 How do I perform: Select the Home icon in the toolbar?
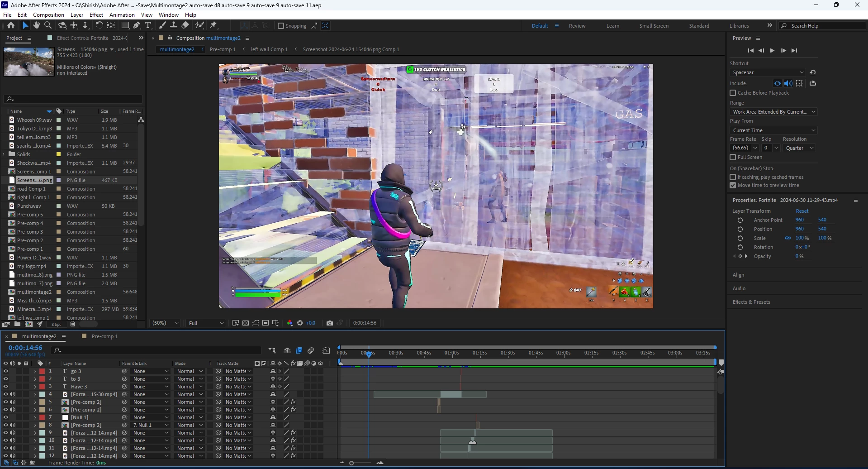[11, 25]
